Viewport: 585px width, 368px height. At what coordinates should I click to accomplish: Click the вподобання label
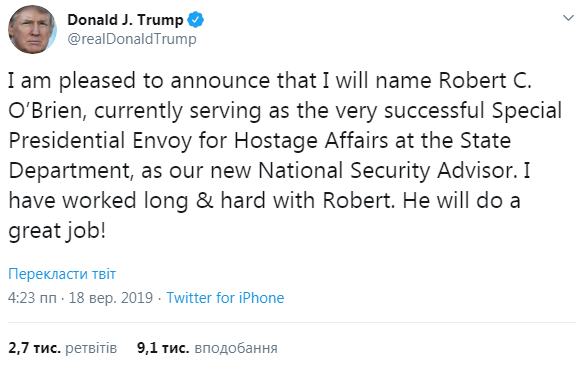(x=236, y=348)
